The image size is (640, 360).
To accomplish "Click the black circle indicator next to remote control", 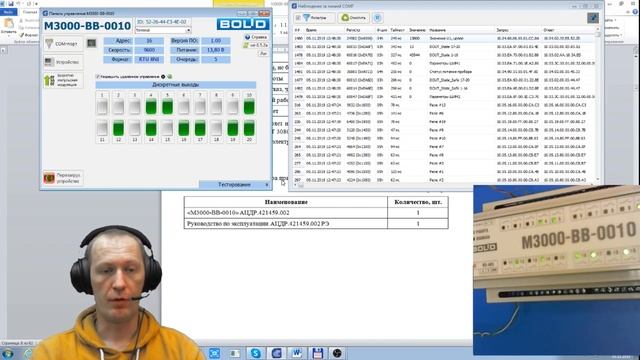I will (x=163, y=76).
